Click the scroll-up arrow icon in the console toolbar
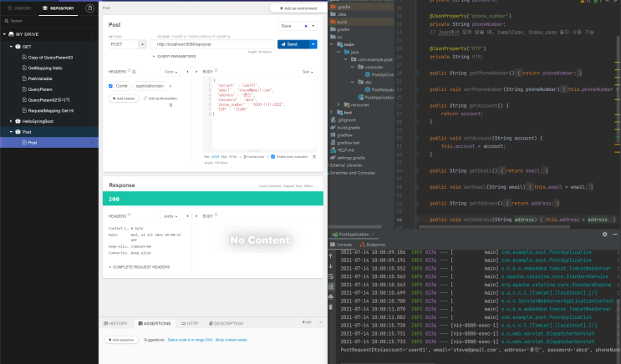 (331, 256)
